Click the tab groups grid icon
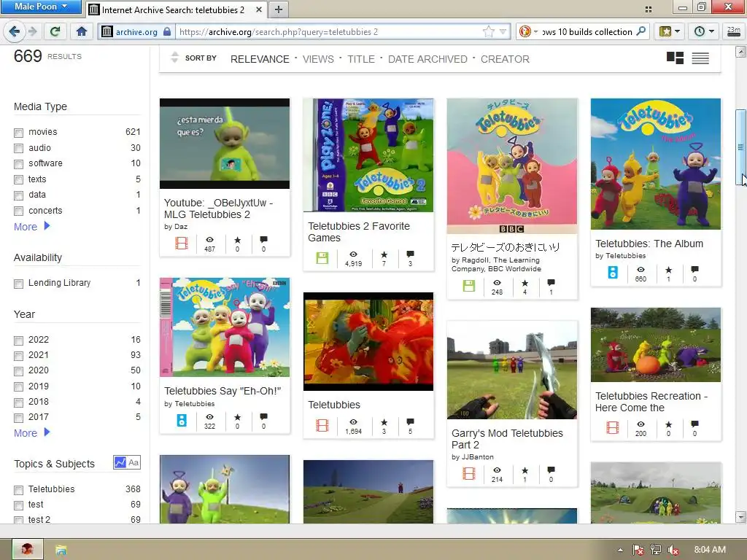The width and height of the screenshot is (747, 560). [x=648, y=9]
